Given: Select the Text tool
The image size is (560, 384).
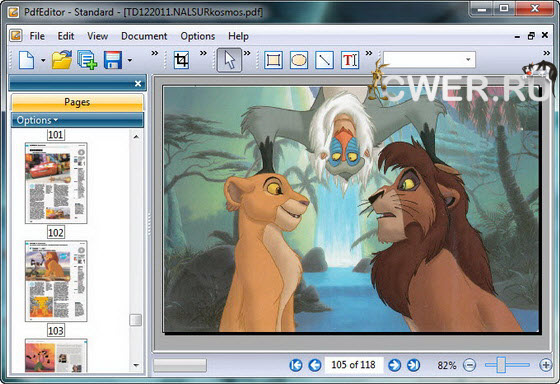Looking at the screenshot, I should [x=350, y=60].
